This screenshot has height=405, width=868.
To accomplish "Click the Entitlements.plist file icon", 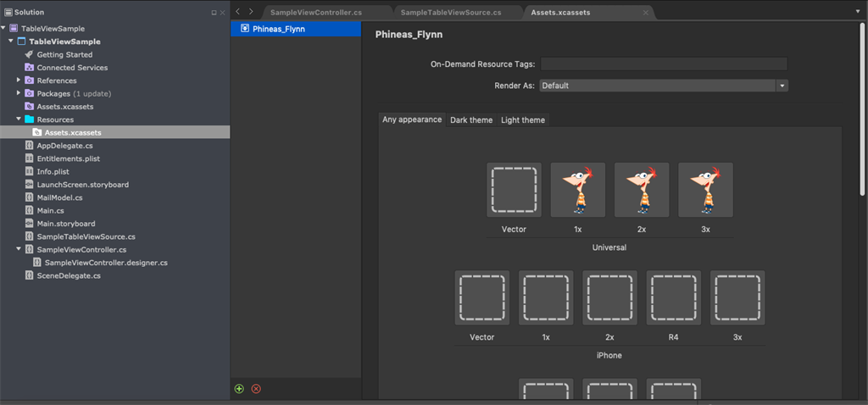I will coord(30,158).
